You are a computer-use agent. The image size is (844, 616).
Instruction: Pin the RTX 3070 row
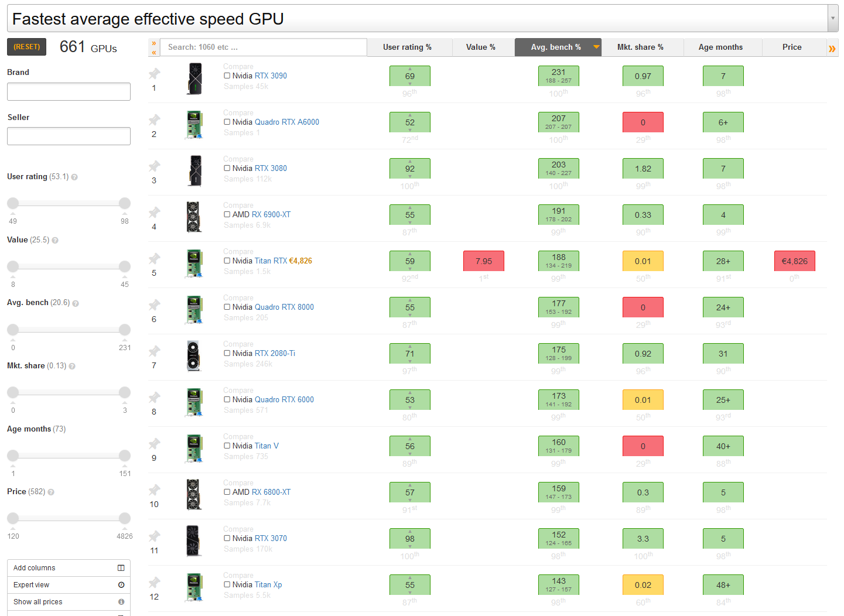154,536
